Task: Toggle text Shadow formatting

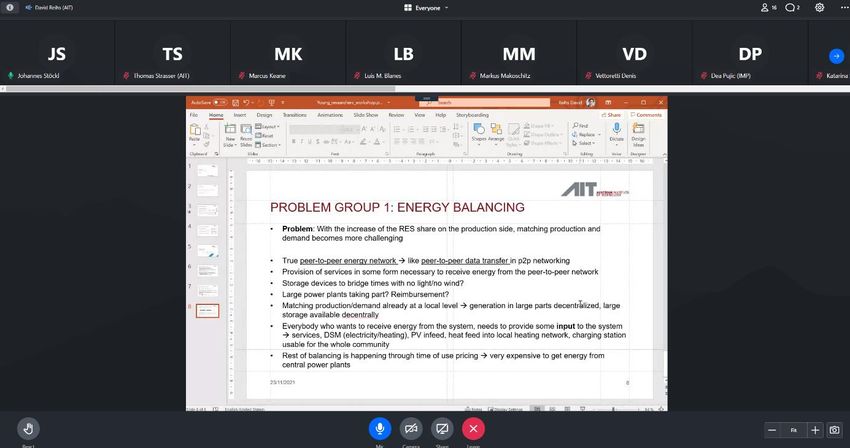Action: pyautogui.click(x=318, y=142)
